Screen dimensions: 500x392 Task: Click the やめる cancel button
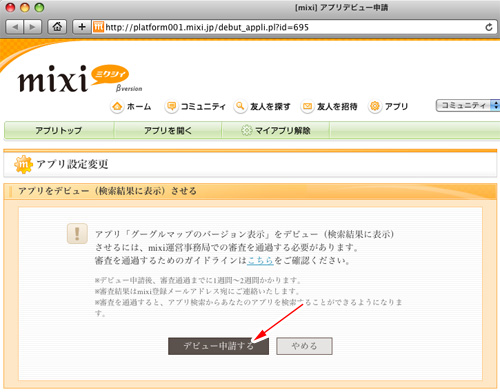(304, 346)
